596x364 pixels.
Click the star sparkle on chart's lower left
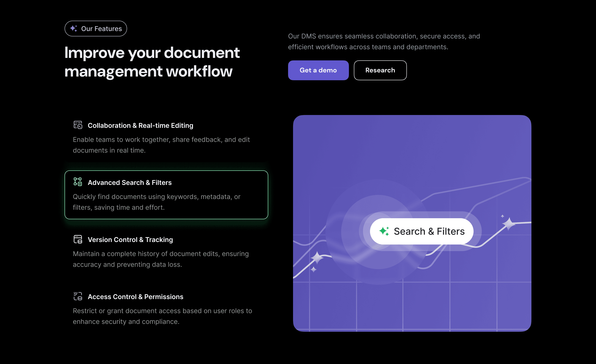317,257
